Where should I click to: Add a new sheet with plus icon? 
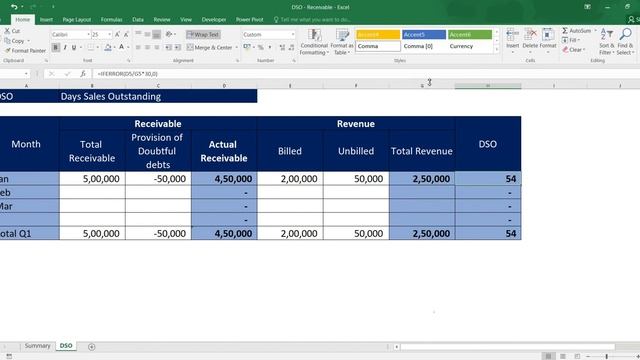click(92, 347)
